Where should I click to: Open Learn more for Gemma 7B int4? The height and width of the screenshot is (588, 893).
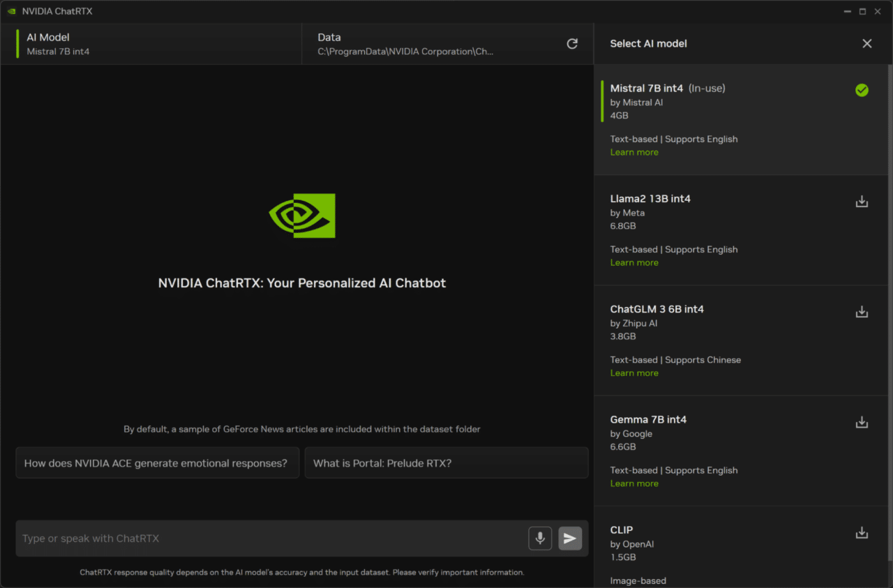pyautogui.click(x=633, y=483)
